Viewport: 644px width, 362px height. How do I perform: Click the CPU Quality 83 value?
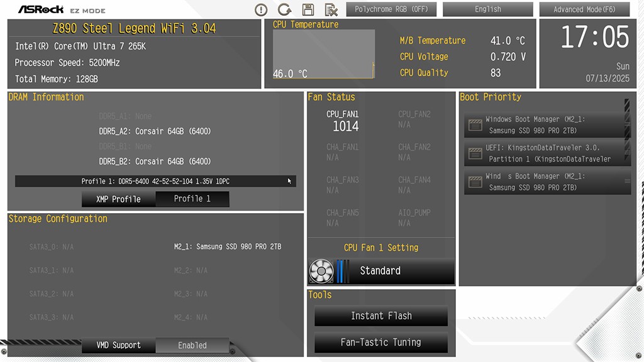496,73
